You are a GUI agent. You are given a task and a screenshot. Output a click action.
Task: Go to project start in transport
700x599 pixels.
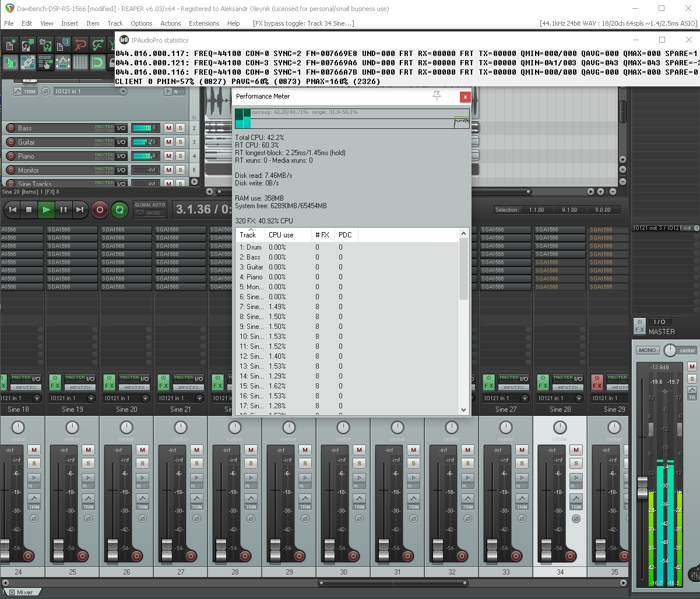(x=12, y=209)
